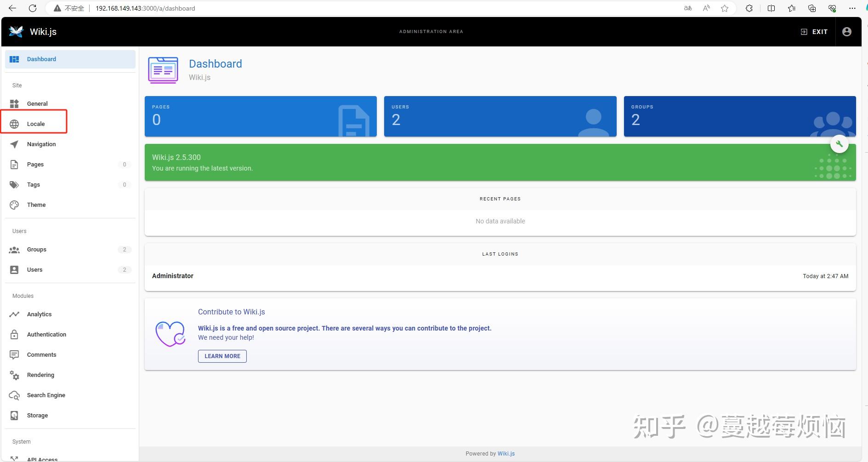Select Dashboard in the sidebar
The width and height of the screenshot is (868, 462).
[41, 59]
